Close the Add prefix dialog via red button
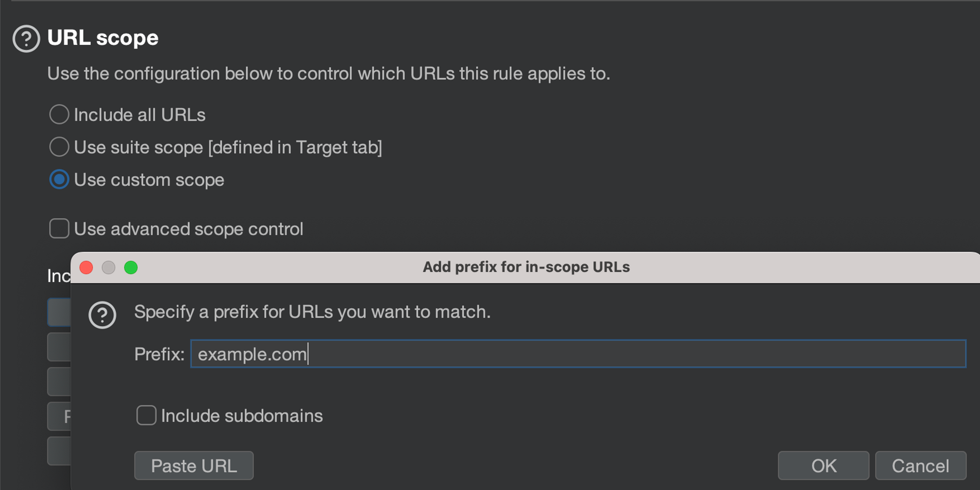 point(86,267)
